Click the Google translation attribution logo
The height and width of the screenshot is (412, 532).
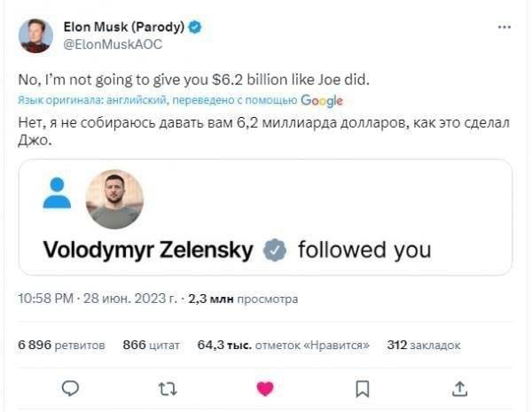[x=321, y=101]
